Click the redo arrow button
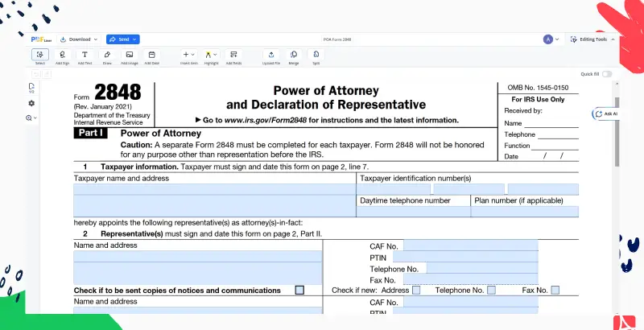The height and width of the screenshot is (330, 644). [x=47, y=74]
